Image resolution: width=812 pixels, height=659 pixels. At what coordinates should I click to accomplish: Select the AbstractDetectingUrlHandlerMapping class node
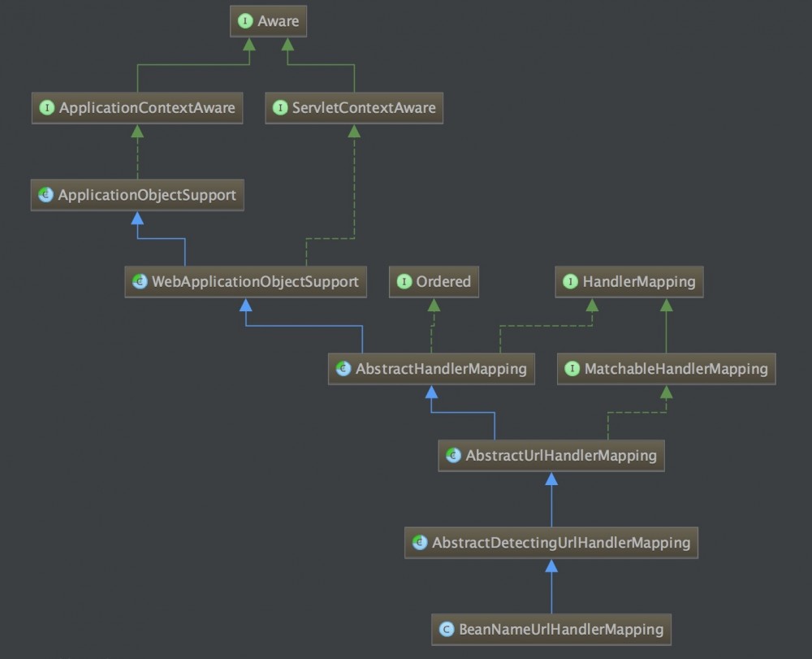click(x=551, y=543)
